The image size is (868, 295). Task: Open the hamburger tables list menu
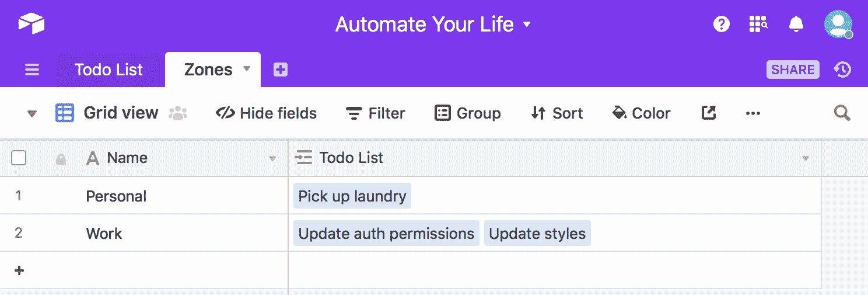pyautogui.click(x=32, y=70)
